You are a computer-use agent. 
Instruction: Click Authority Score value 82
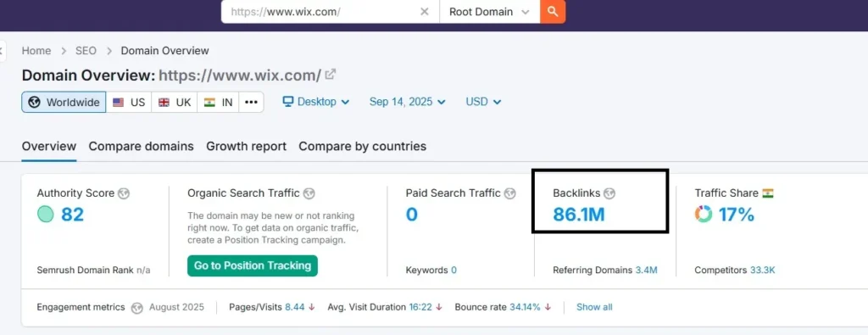[x=73, y=215]
